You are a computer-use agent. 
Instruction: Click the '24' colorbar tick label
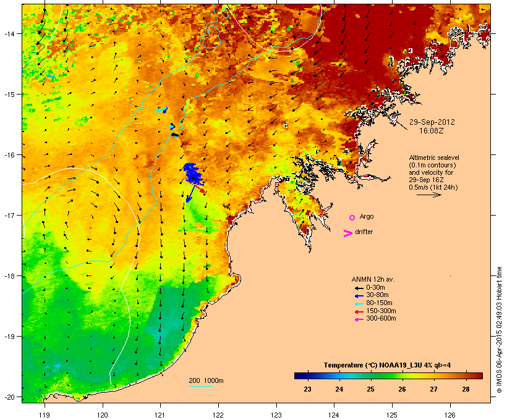[x=339, y=389]
